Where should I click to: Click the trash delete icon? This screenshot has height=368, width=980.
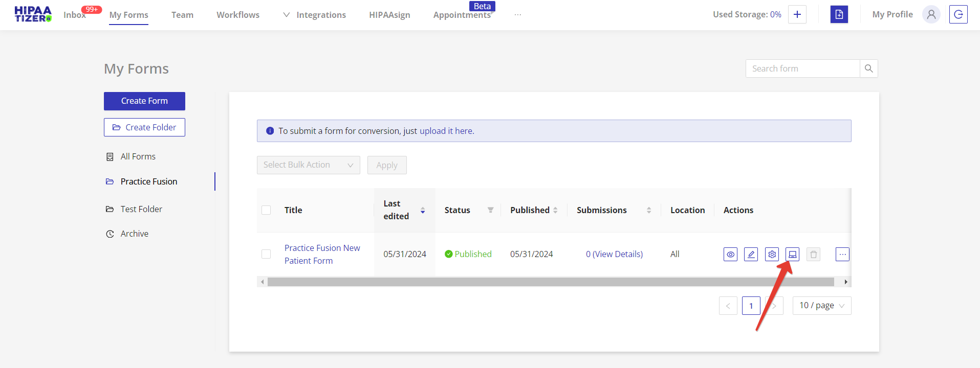click(x=813, y=254)
